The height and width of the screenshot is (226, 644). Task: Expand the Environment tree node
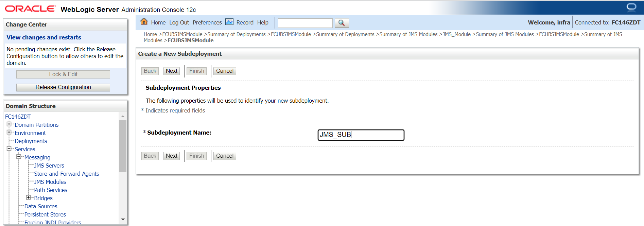tap(9, 132)
